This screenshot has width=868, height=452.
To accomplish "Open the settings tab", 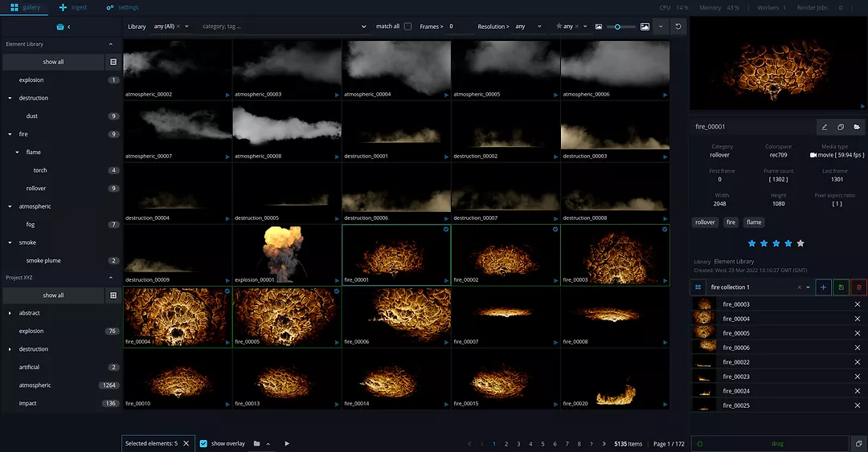I will point(122,7).
